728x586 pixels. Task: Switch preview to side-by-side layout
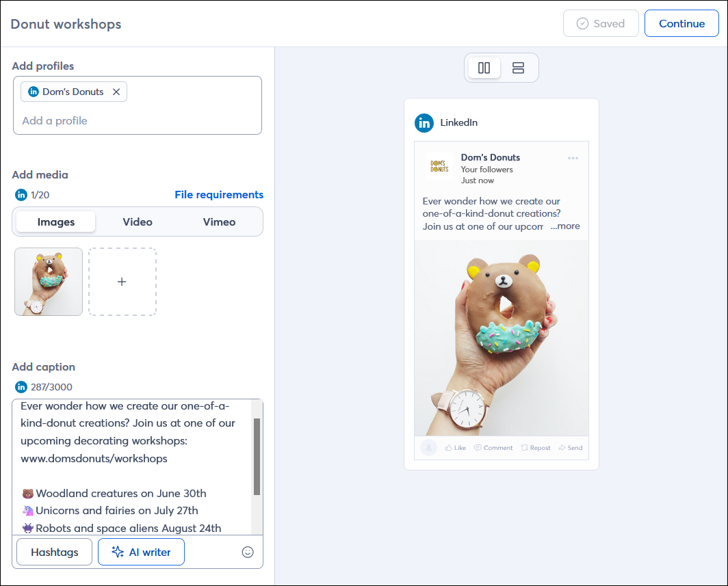pos(484,68)
